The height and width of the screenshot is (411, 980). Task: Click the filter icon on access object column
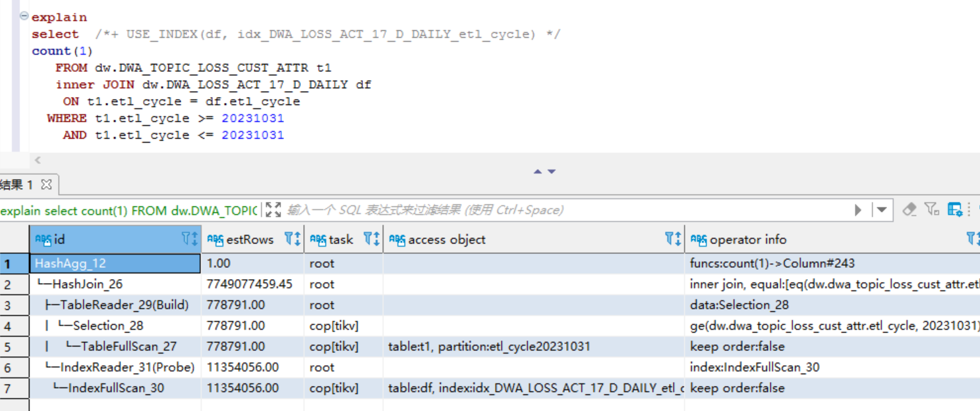click(x=673, y=239)
